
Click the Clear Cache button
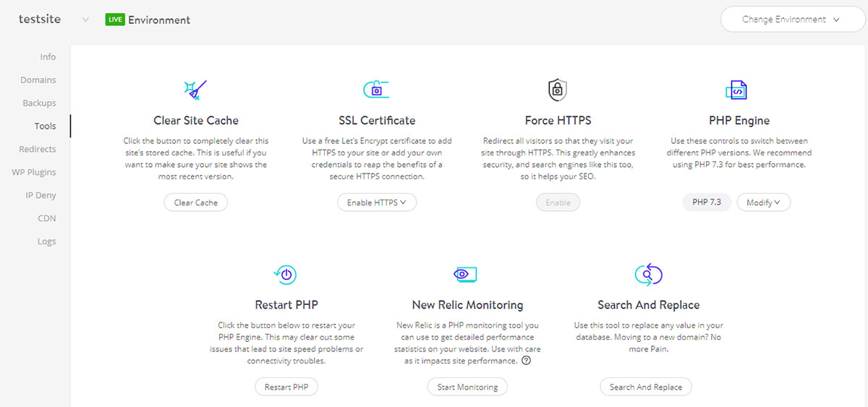(196, 202)
